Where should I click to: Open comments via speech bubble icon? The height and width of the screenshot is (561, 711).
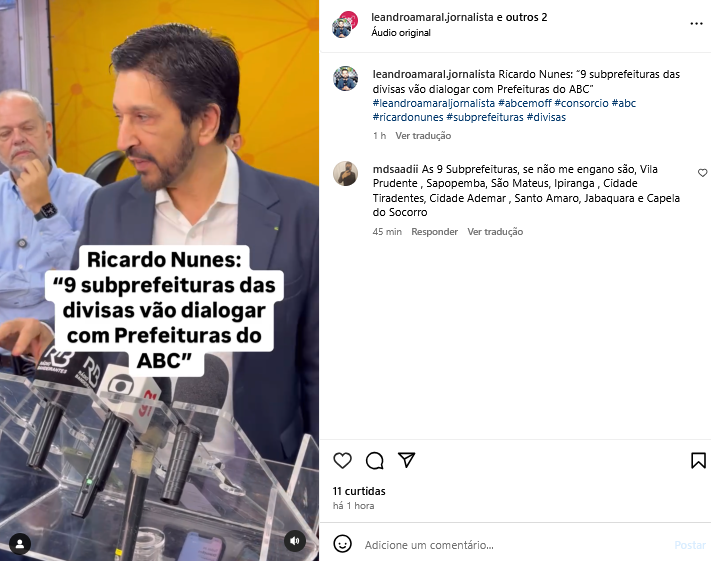click(x=375, y=460)
